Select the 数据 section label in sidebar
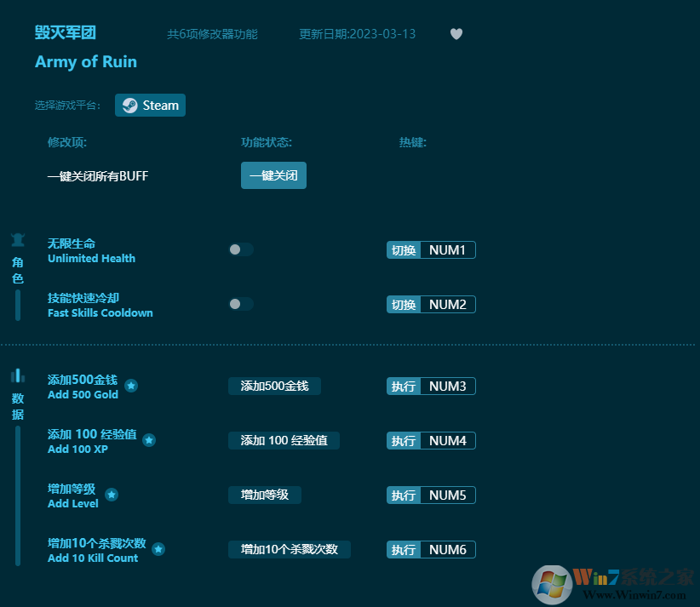Viewport: 700px width, 607px height. 17,406
